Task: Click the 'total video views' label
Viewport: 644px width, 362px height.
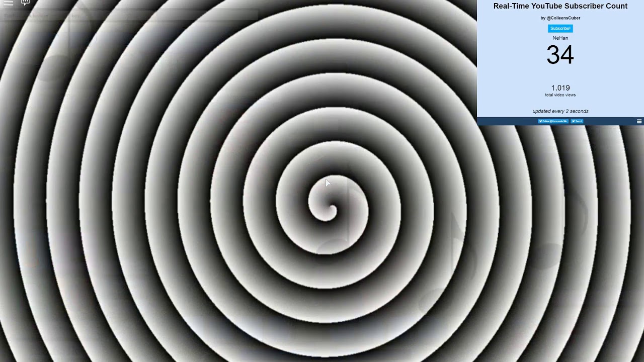Action: tap(560, 95)
